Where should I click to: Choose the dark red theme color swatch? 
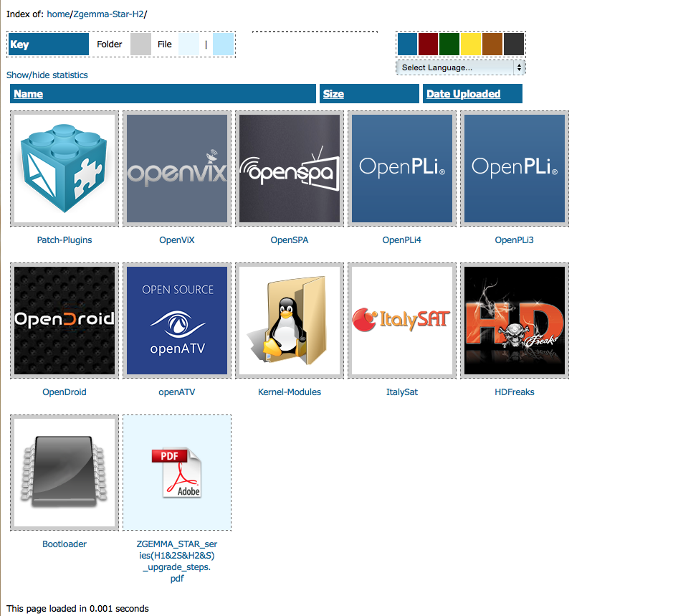click(x=429, y=44)
